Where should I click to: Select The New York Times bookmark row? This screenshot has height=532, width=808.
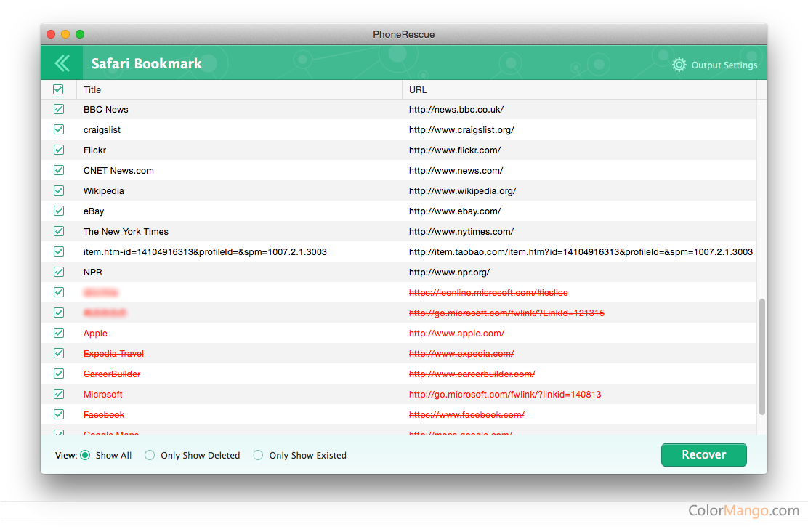pyautogui.click(x=126, y=232)
